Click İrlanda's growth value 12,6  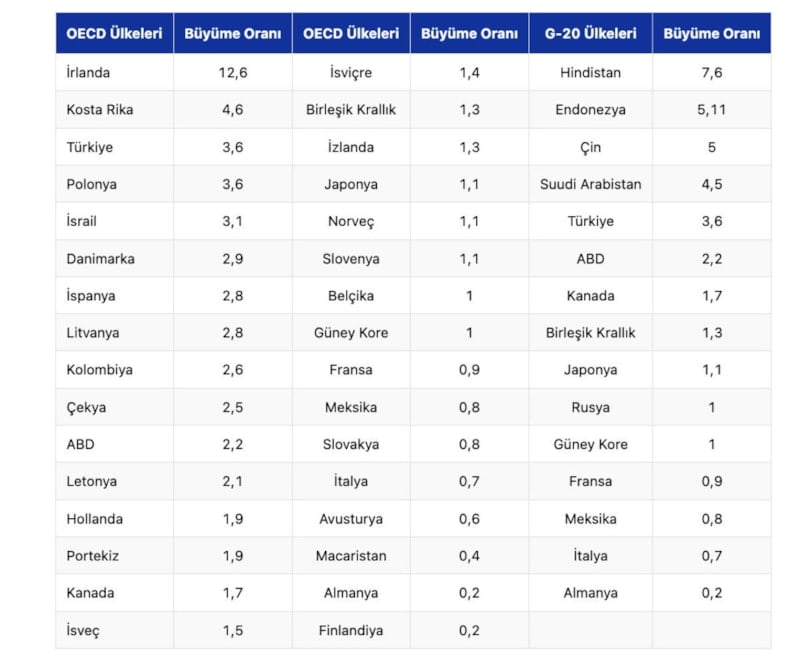click(232, 72)
